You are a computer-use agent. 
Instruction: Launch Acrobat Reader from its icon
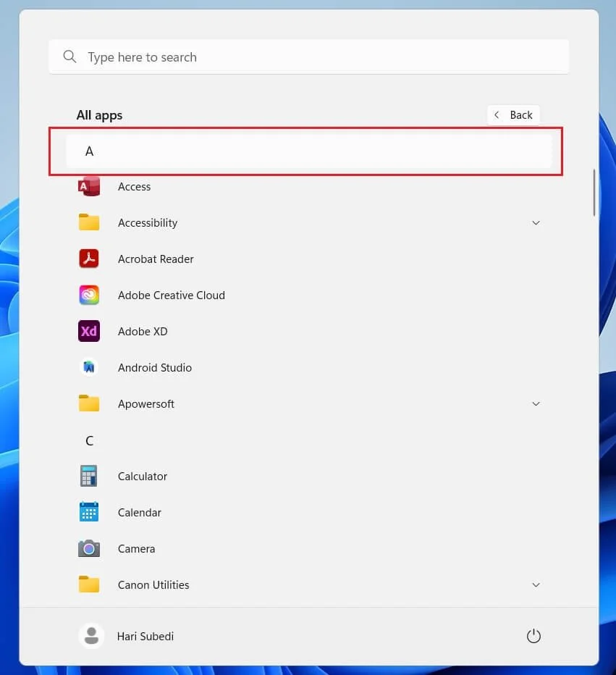[88, 259]
